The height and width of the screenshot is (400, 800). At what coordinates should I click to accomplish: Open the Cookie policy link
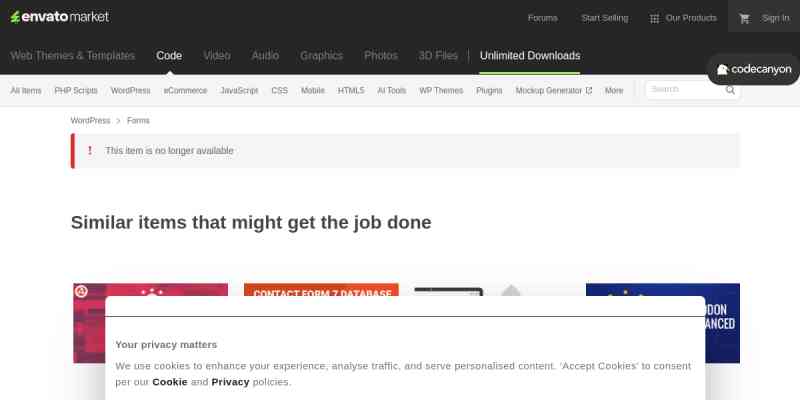[x=169, y=382]
